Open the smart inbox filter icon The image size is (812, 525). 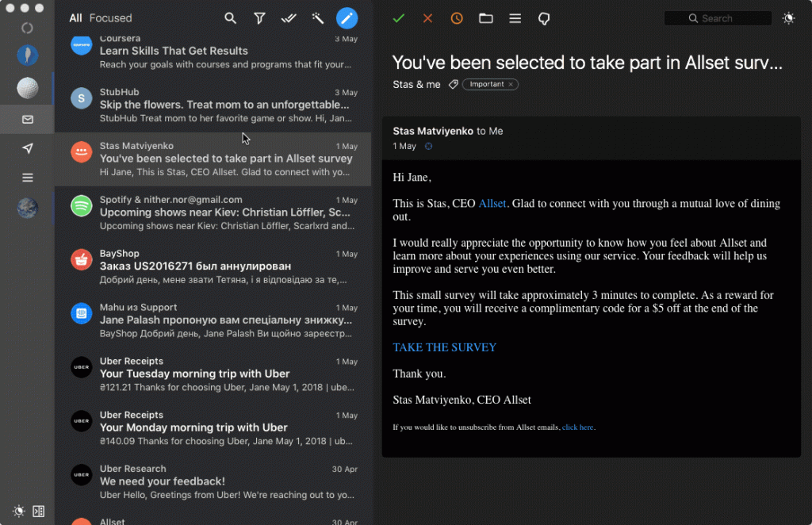(x=259, y=17)
